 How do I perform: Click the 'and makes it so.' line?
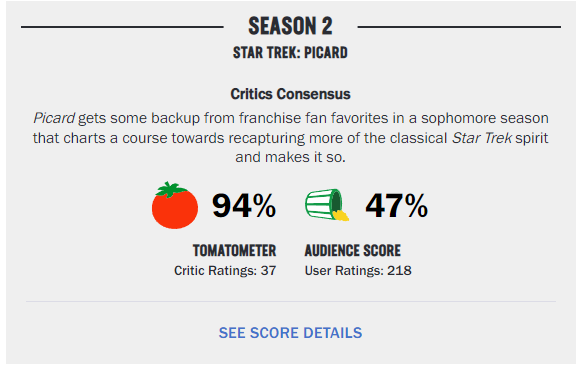click(x=290, y=157)
